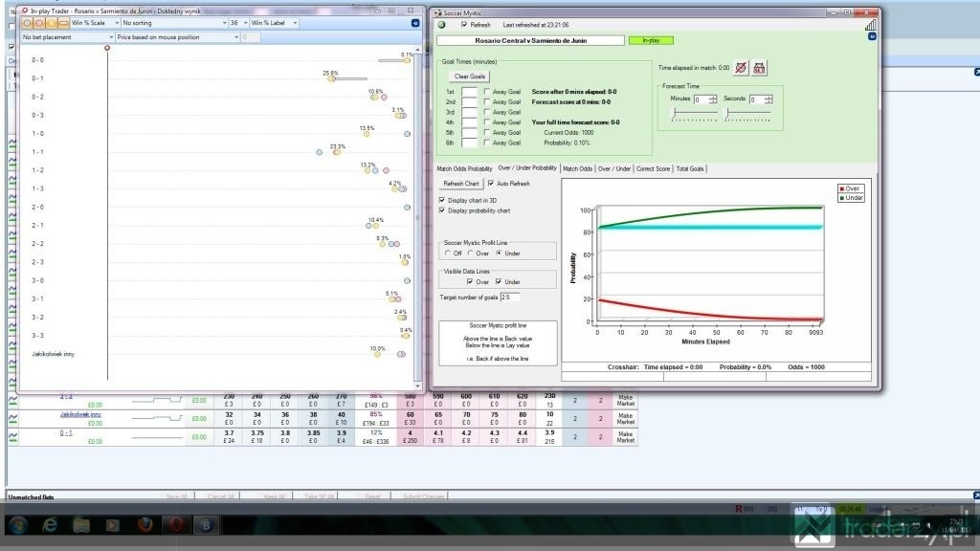
Task: Toggle Display chart in 3D checkbox
Action: point(442,200)
